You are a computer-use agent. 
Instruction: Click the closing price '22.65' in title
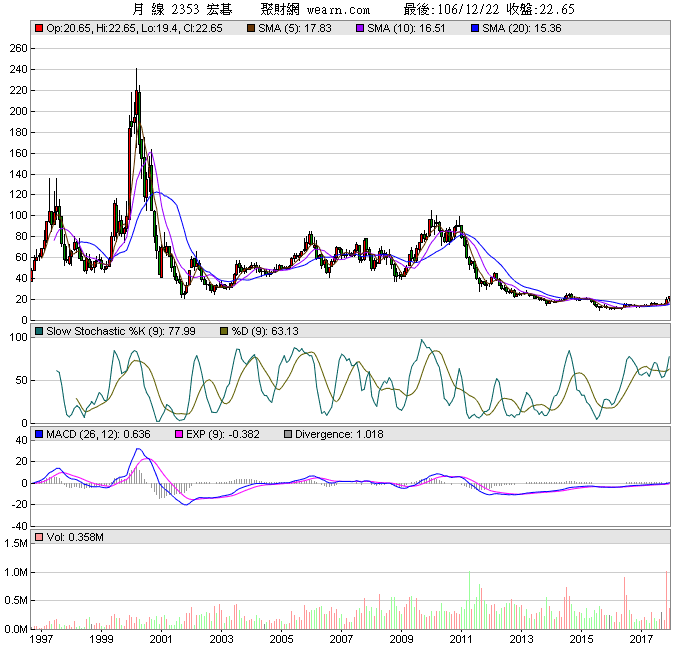pos(557,9)
